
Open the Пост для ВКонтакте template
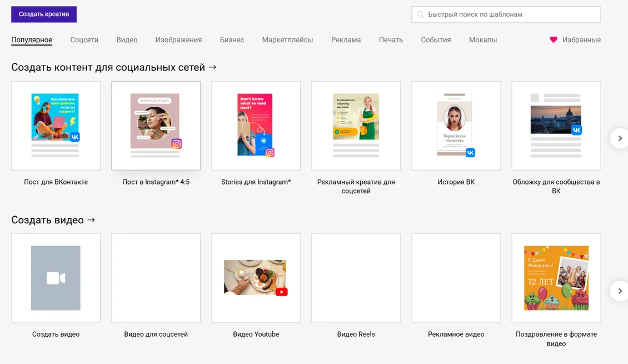(x=56, y=126)
